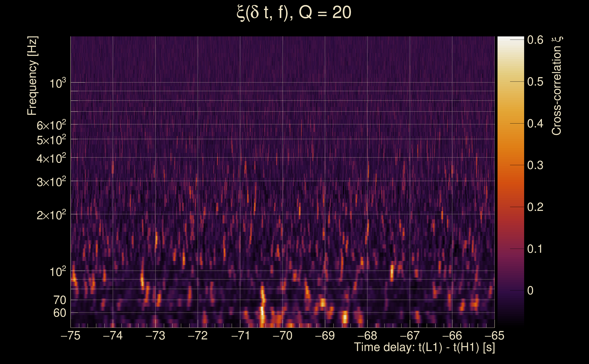Click the 0.3 tick on the colorbar
589x364 pixels.
point(535,165)
